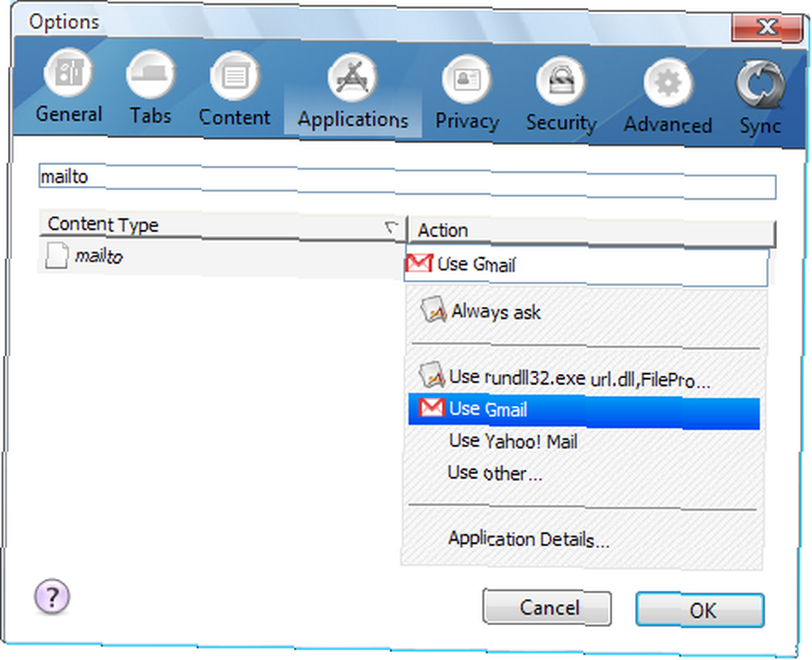Click the Security tab label

pyautogui.click(x=561, y=123)
